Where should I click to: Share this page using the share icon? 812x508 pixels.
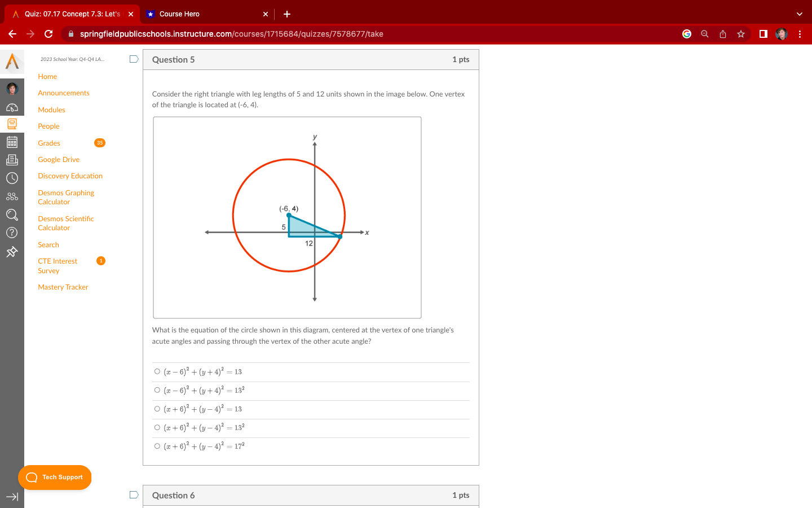point(723,34)
